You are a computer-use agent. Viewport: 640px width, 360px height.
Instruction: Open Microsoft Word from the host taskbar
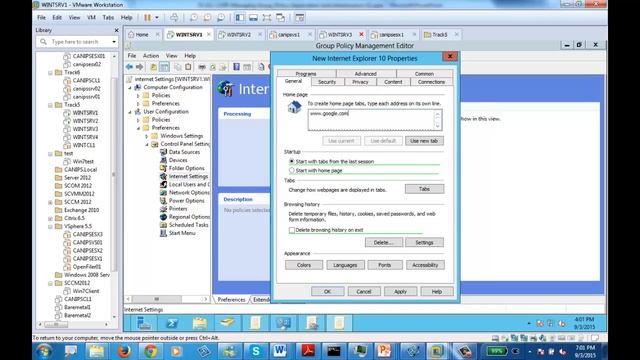coord(280,351)
